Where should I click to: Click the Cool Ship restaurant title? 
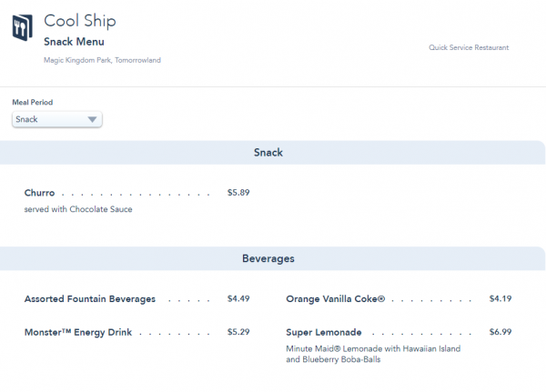tap(79, 21)
